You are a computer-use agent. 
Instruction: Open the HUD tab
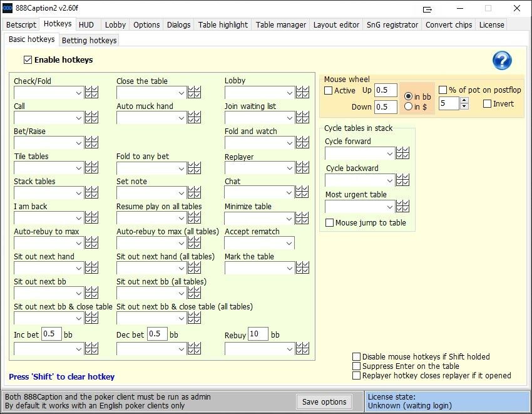pyautogui.click(x=86, y=25)
